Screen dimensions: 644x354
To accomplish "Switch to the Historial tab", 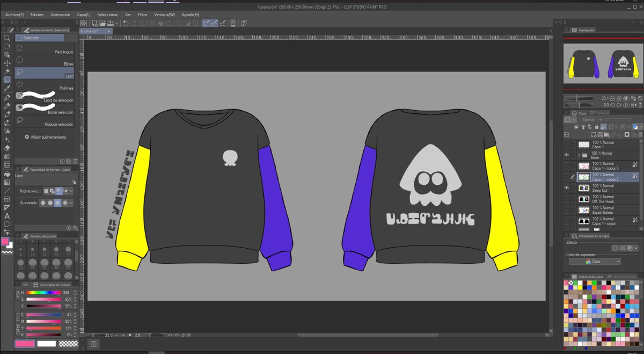I will click(x=600, y=113).
